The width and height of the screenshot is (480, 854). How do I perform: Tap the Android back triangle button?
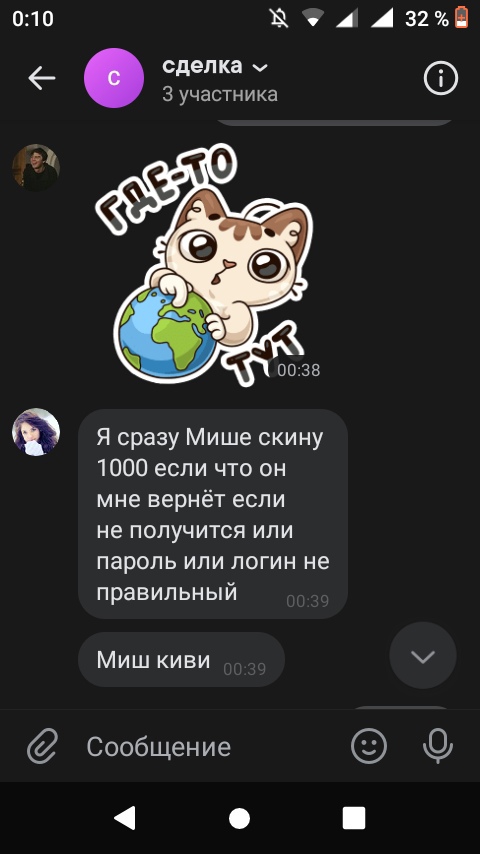[x=125, y=818]
